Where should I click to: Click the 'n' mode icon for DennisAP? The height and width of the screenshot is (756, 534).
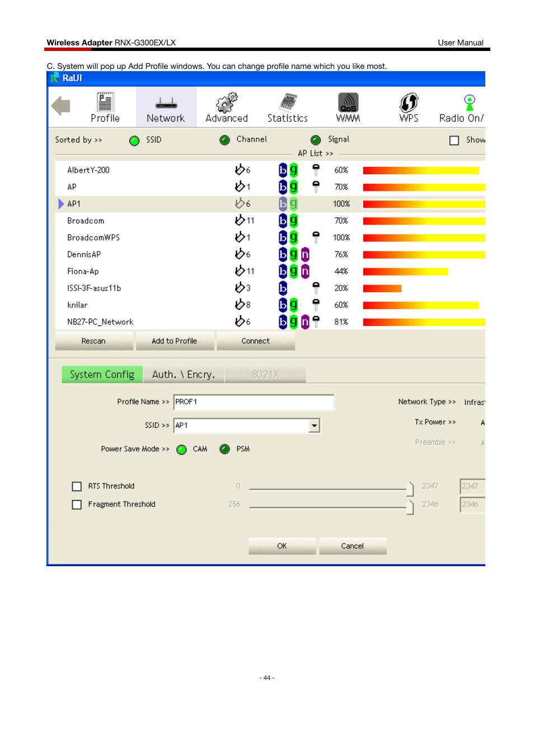pyautogui.click(x=305, y=254)
